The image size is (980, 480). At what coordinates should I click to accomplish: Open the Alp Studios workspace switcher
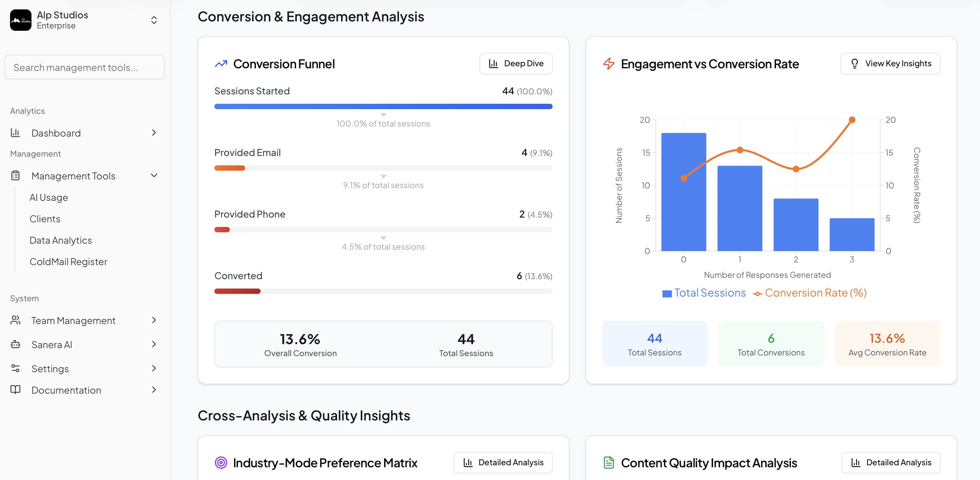click(154, 20)
